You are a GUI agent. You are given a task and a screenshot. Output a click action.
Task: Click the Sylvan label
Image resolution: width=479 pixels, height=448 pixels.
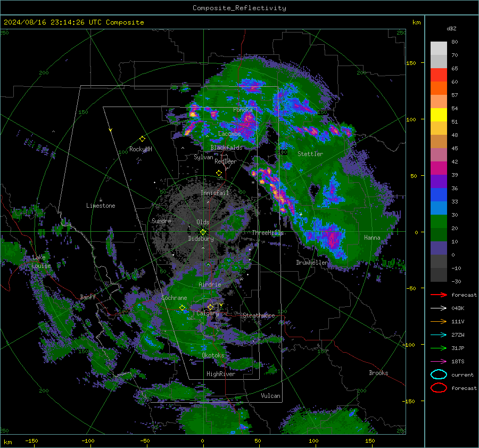[203, 157]
